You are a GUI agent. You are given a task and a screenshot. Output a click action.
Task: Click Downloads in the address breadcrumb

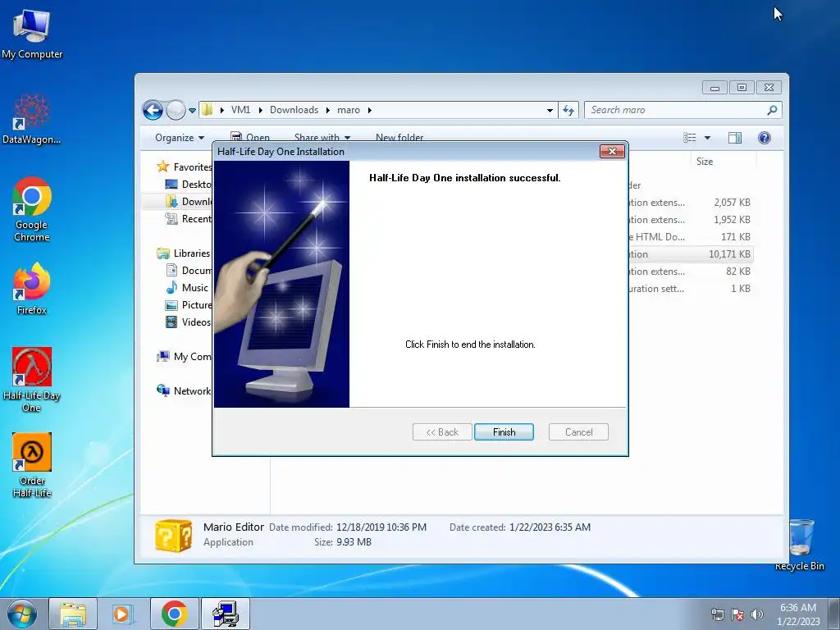tap(294, 110)
